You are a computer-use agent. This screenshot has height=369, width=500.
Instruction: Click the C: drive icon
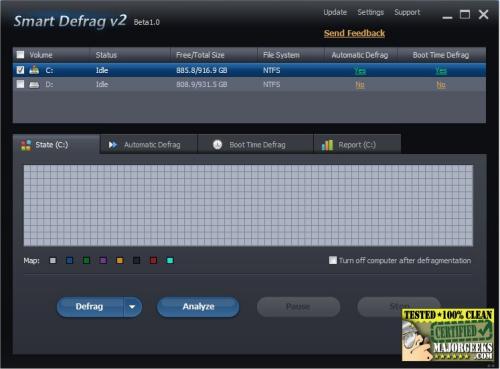click(x=34, y=70)
